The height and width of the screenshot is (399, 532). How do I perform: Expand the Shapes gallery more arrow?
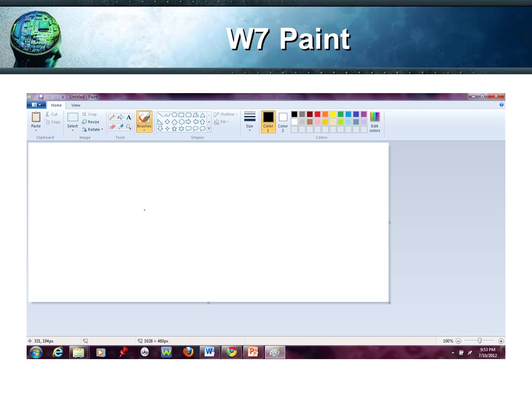click(209, 129)
